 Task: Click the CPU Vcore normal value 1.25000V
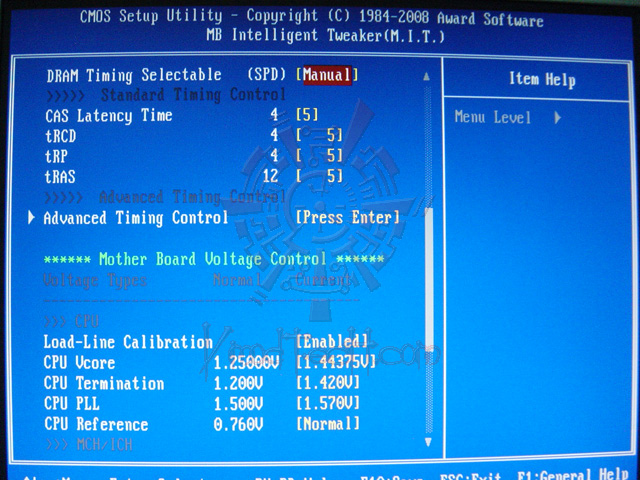coord(247,362)
